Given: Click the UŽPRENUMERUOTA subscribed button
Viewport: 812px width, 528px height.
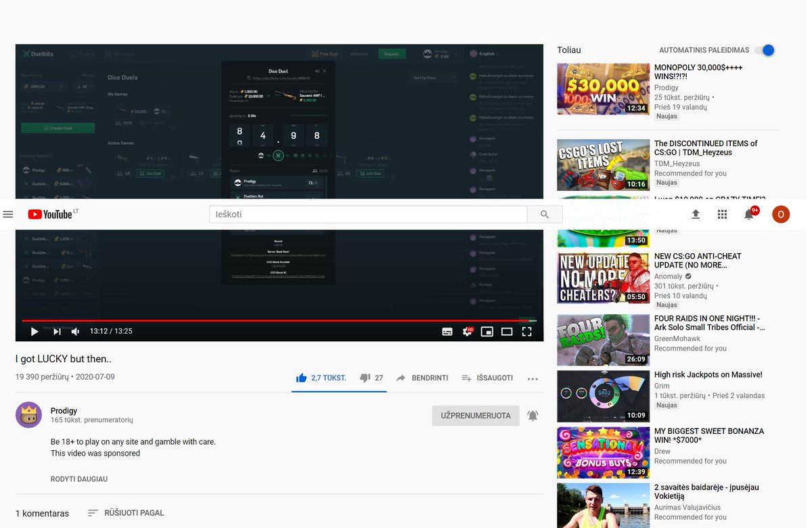Looking at the screenshot, I should click(x=476, y=416).
